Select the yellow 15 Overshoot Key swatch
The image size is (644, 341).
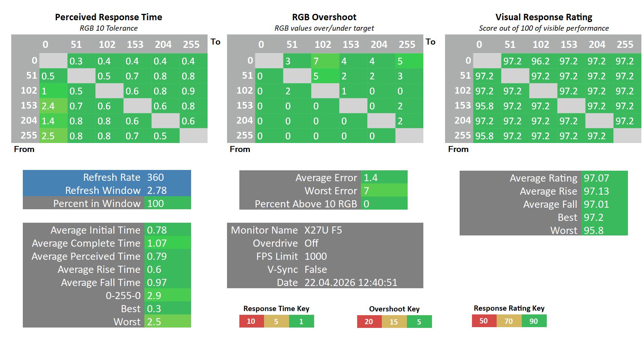coord(394,322)
